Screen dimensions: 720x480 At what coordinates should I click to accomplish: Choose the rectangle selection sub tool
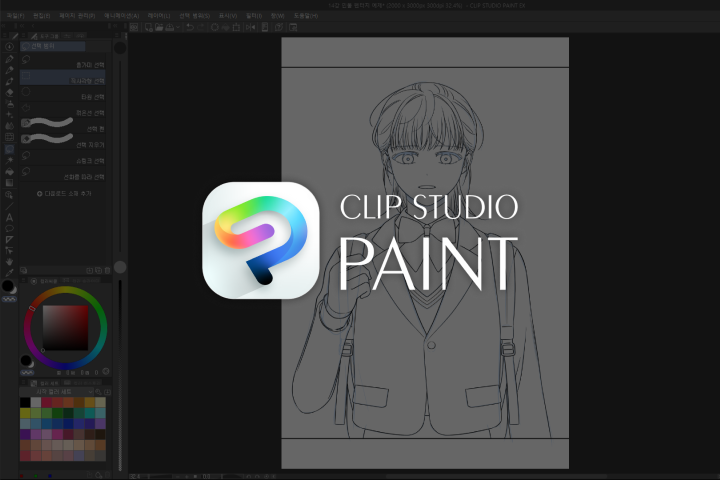[63, 78]
